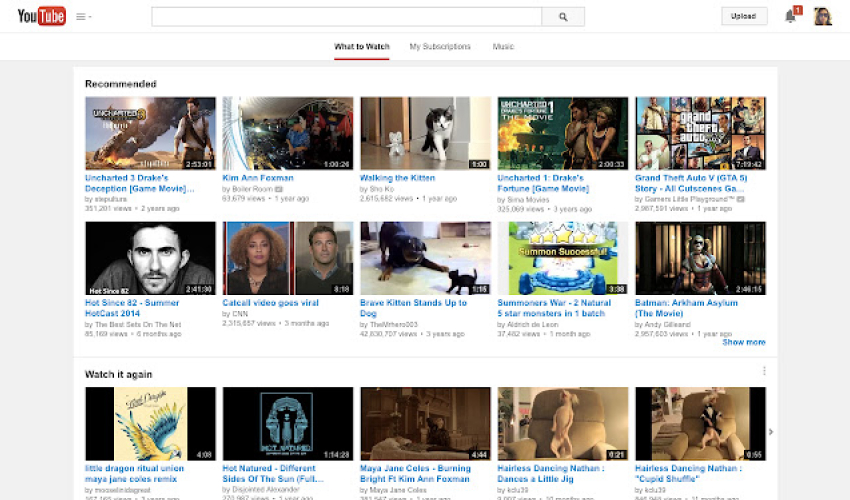Click little dragon ritual union title

pyautogui.click(x=134, y=473)
